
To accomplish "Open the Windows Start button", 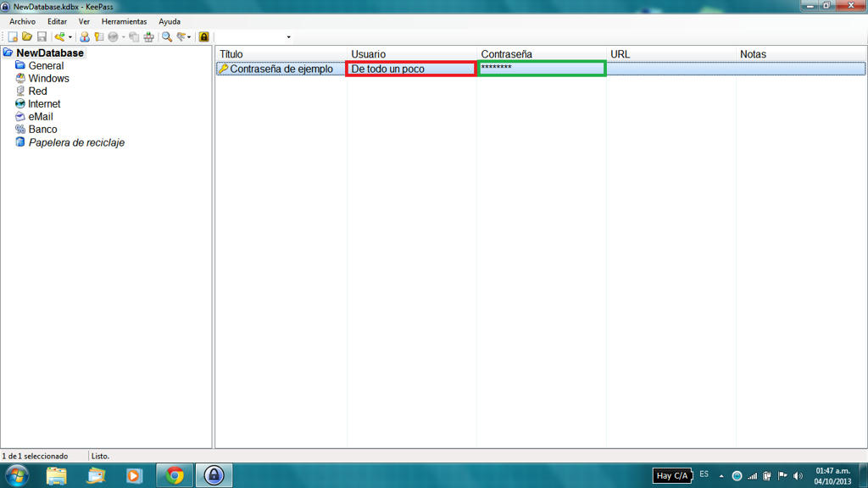I will pyautogui.click(x=17, y=476).
